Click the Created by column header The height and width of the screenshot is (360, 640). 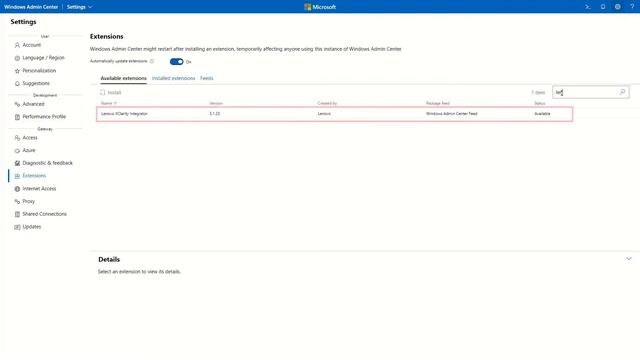coord(327,103)
